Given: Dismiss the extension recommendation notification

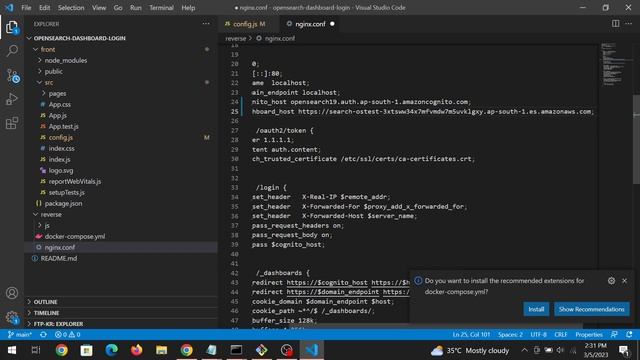Looking at the screenshot, I should tap(624, 281).
